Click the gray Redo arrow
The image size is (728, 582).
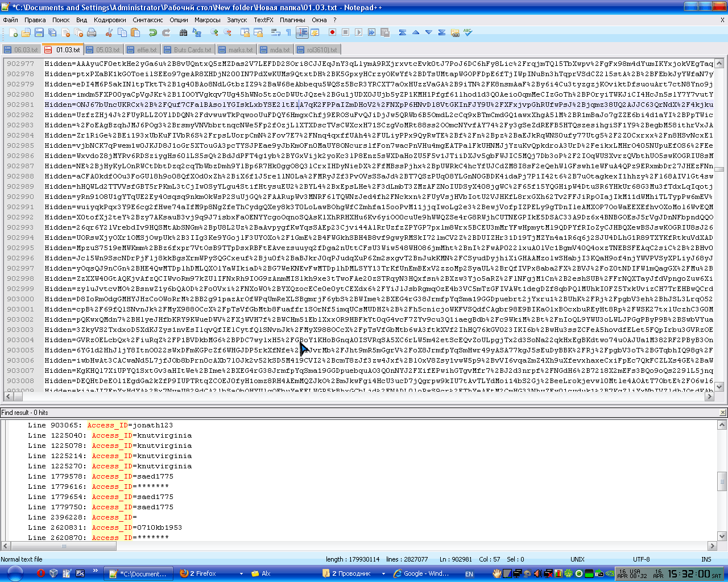click(x=166, y=32)
